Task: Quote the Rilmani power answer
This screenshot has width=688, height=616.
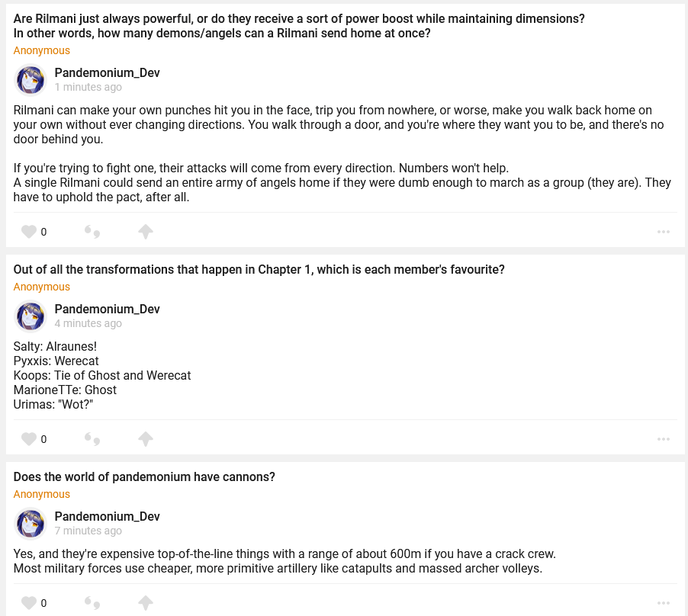Action: pos(92,232)
